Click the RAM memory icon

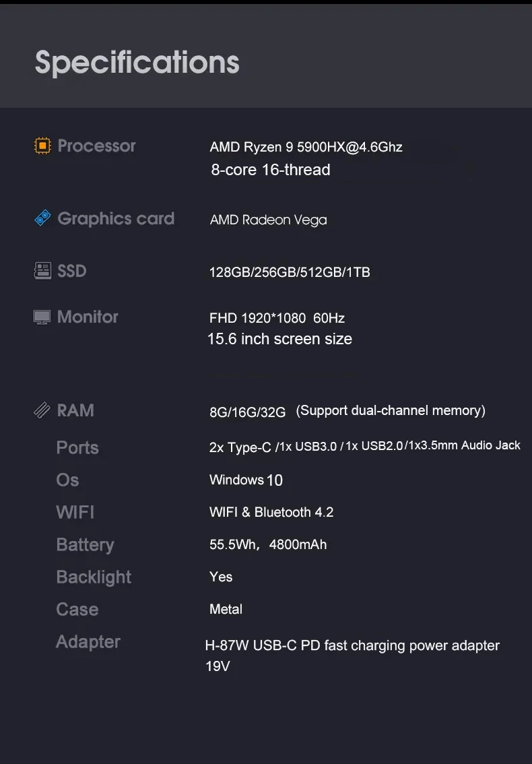[42, 410]
